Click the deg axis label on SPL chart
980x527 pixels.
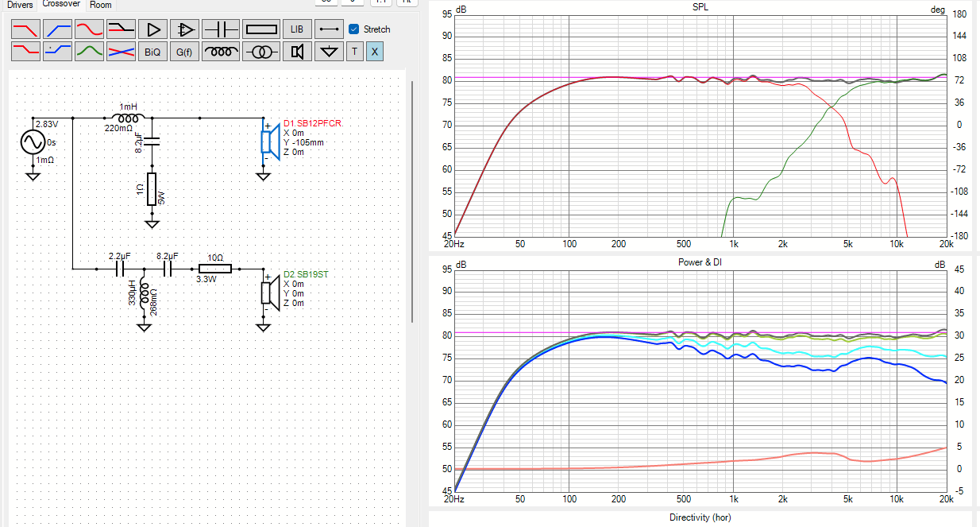point(938,9)
